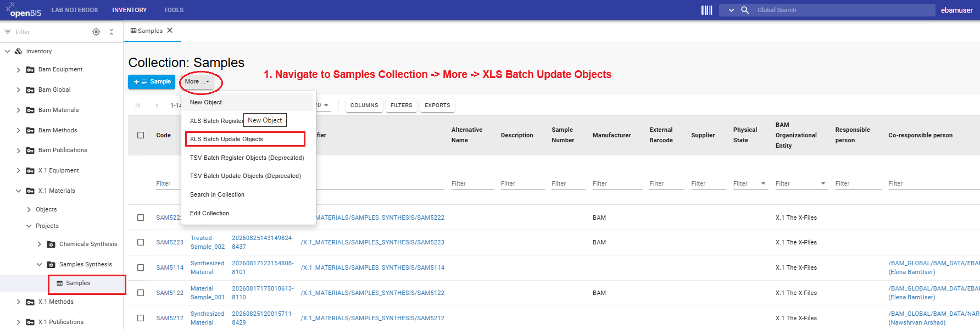Click the Chemicals Synthesis project icon
The image size is (980, 329).
click(51, 244)
